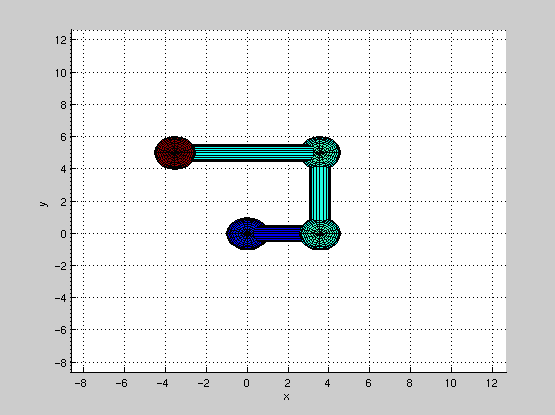Select the vertical cyan link segment
This screenshot has width=555, height=415.
(x=320, y=193)
